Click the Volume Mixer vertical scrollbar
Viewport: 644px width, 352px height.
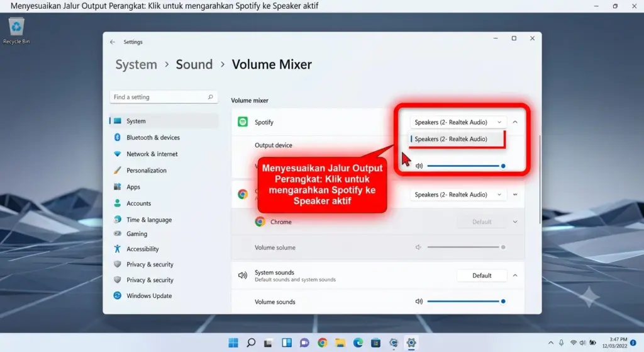point(540,179)
